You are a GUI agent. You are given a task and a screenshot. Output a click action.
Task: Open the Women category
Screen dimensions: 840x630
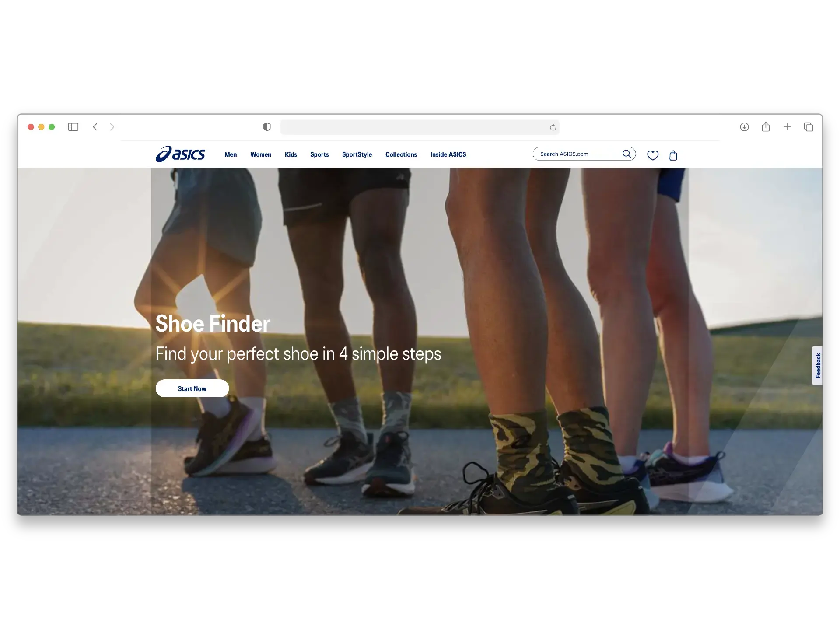point(261,154)
